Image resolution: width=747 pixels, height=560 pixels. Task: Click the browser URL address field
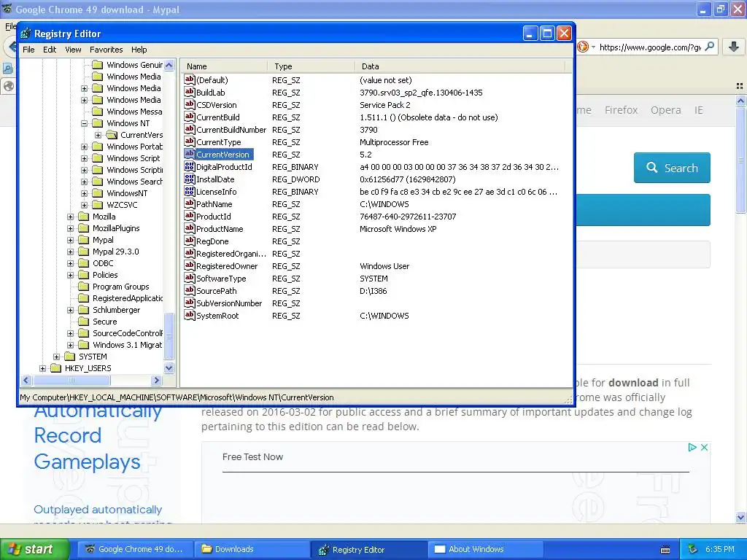[649, 47]
